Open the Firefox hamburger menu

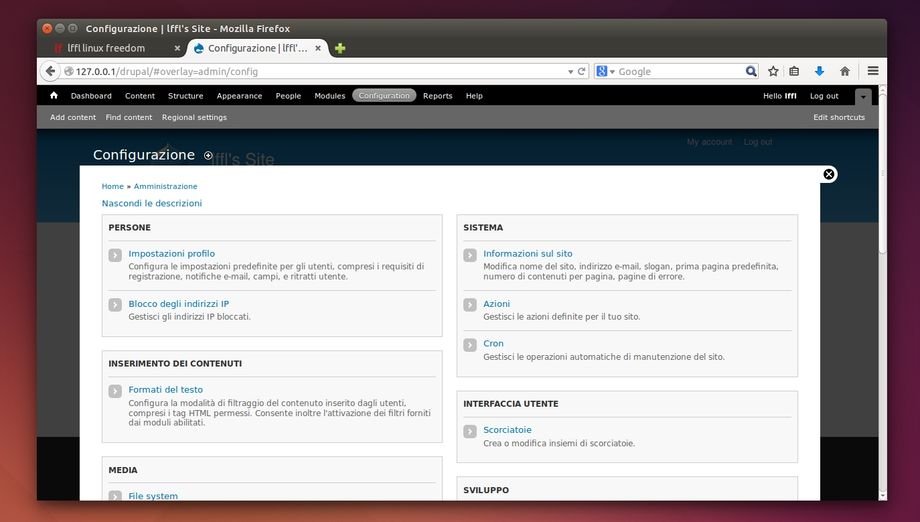[872, 71]
